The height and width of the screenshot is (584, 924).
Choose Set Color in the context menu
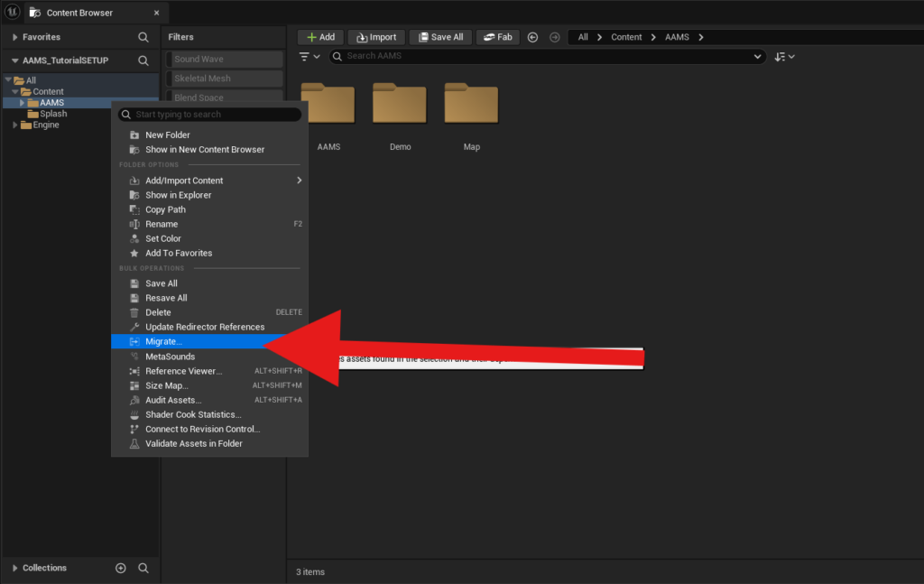click(163, 238)
